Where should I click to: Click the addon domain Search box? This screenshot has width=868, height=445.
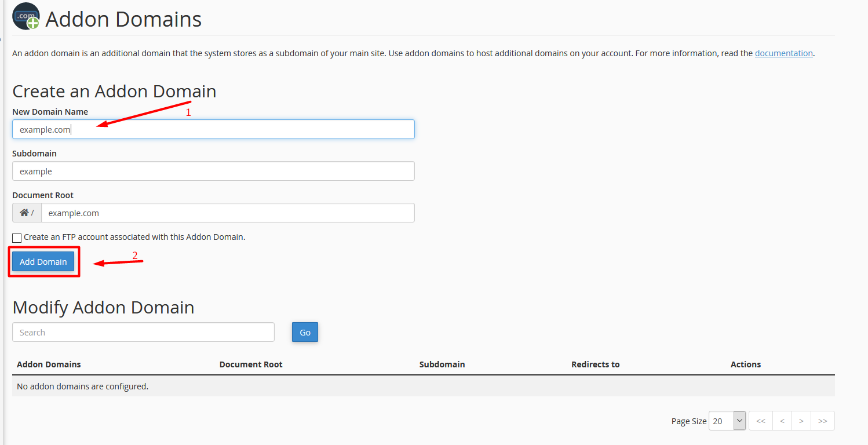pos(143,333)
